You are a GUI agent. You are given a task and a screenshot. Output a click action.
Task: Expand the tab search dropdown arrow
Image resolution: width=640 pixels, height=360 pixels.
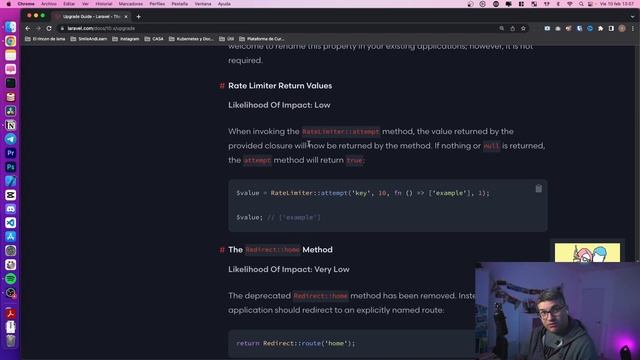[x=633, y=17]
